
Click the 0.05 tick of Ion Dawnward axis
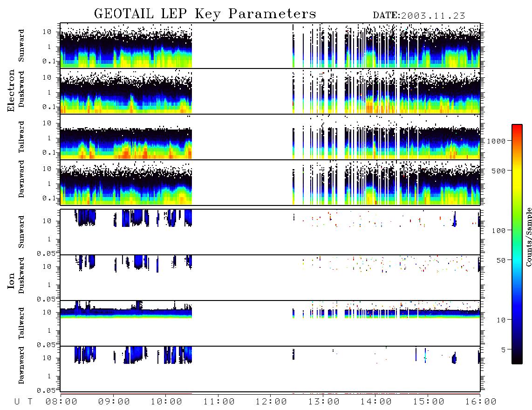46,390
